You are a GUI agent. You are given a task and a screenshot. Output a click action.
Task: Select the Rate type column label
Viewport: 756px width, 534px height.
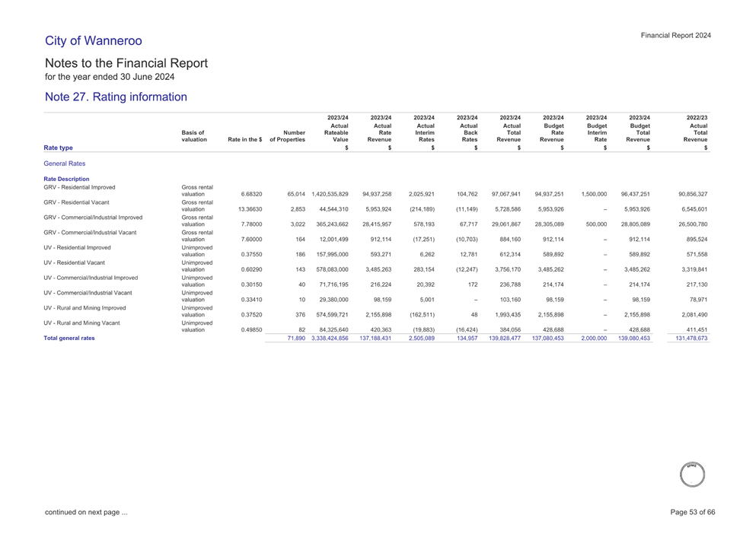pyautogui.click(x=66, y=149)
